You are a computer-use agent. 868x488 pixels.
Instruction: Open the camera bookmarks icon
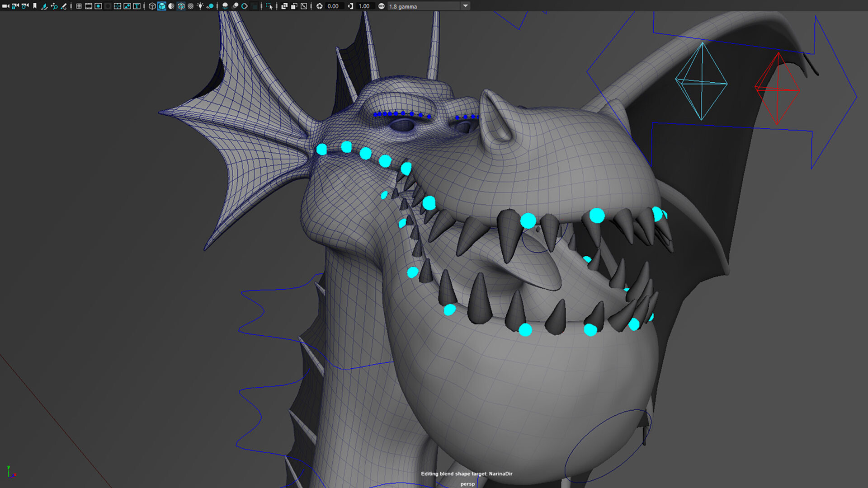[35, 6]
